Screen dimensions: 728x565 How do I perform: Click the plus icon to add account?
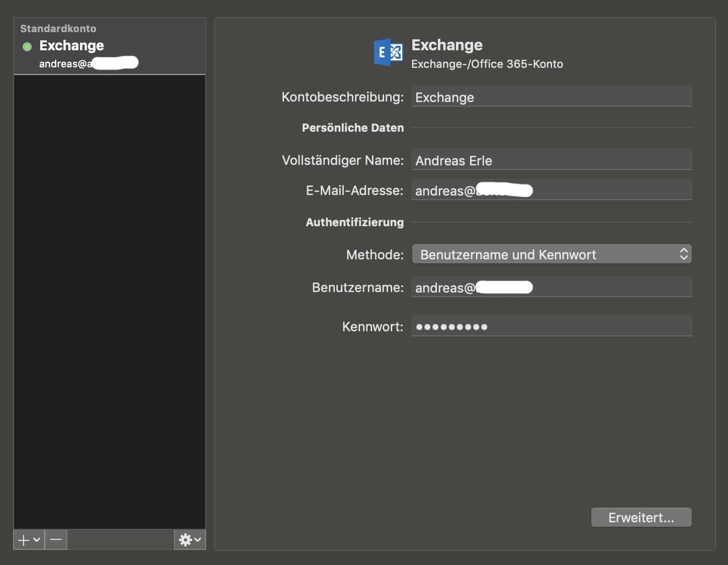(x=24, y=540)
